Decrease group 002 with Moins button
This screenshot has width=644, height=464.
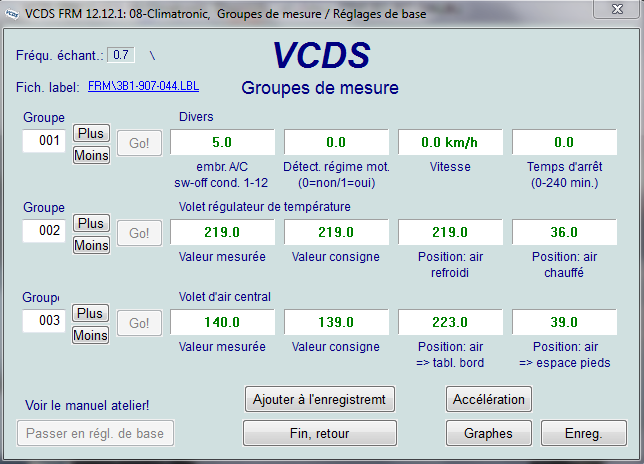pos(91,245)
